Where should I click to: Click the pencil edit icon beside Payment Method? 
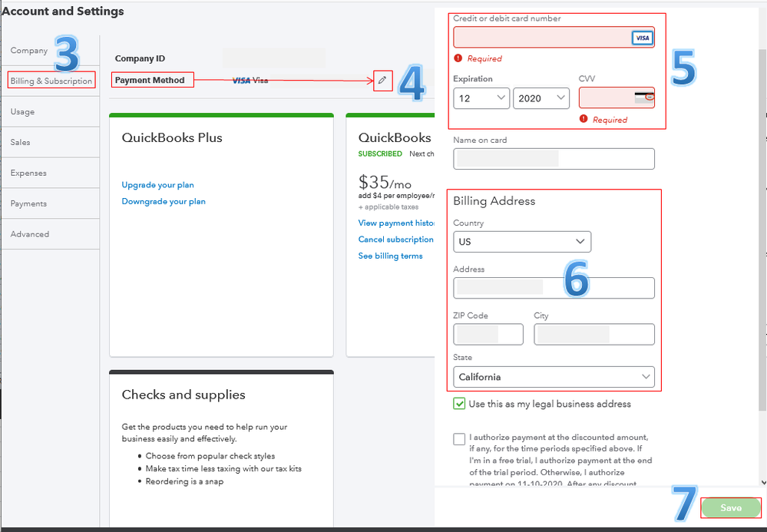click(382, 80)
